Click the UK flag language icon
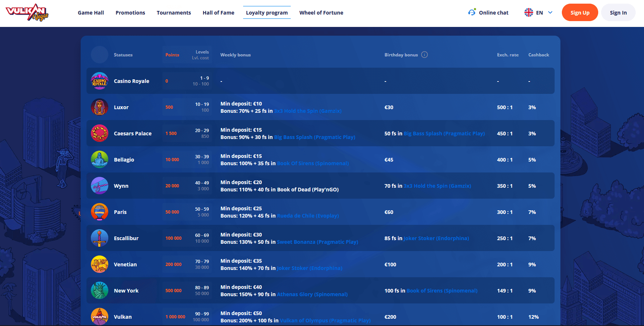 pyautogui.click(x=529, y=12)
